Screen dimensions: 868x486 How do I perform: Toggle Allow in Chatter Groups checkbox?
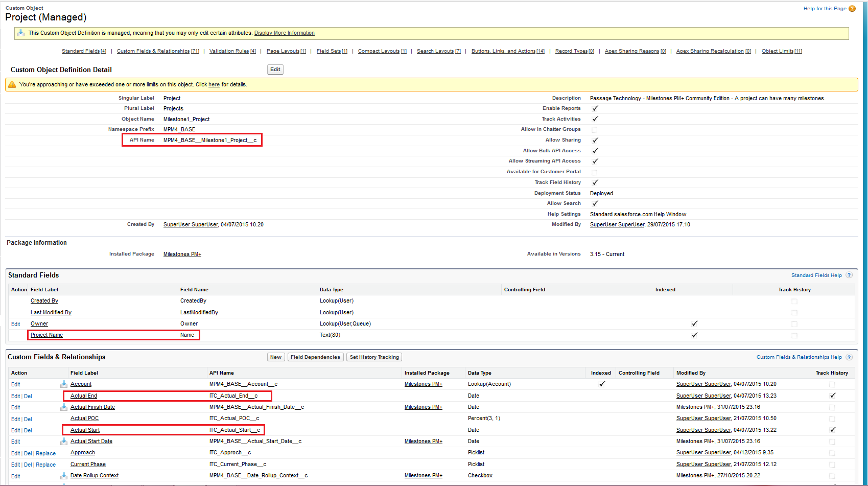[x=594, y=130]
